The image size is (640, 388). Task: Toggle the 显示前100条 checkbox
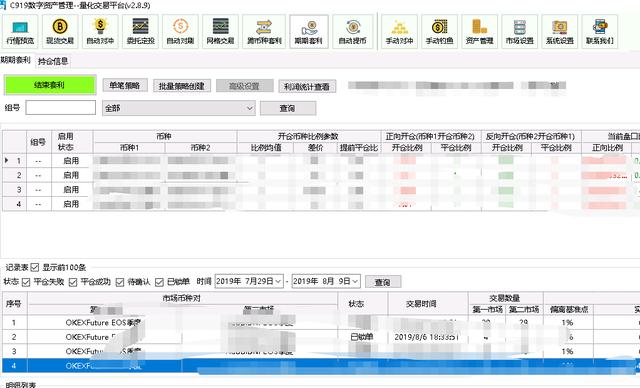pos(35,267)
